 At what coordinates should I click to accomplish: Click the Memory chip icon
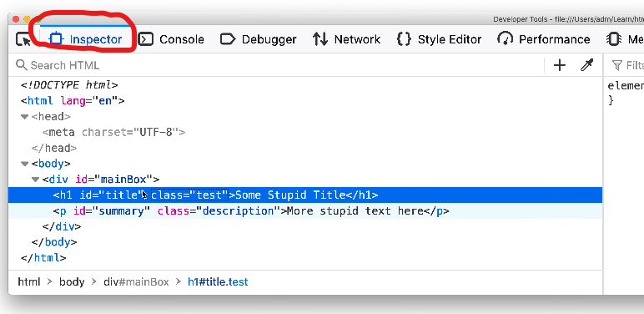point(614,39)
